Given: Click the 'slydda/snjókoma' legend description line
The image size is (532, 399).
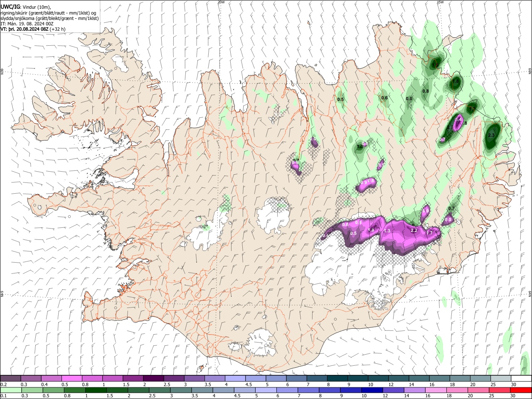Looking at the screenshot, I should pos(49,19).
